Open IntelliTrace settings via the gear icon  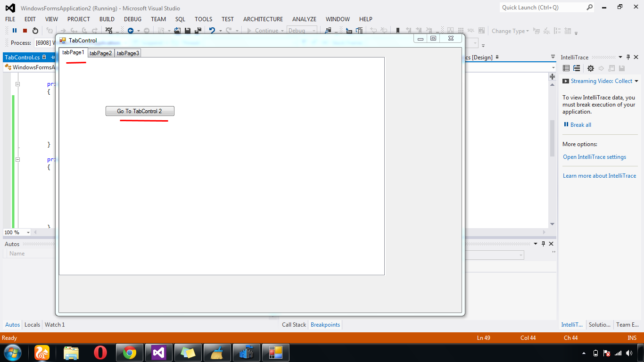pos(590,68)
